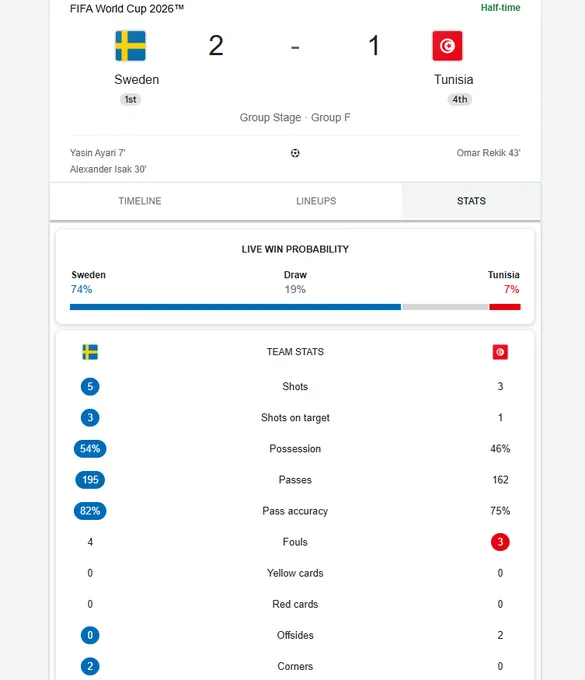Switch to the Lineups tab
This screenshot has width=585, height=680.
pos(316,201)
